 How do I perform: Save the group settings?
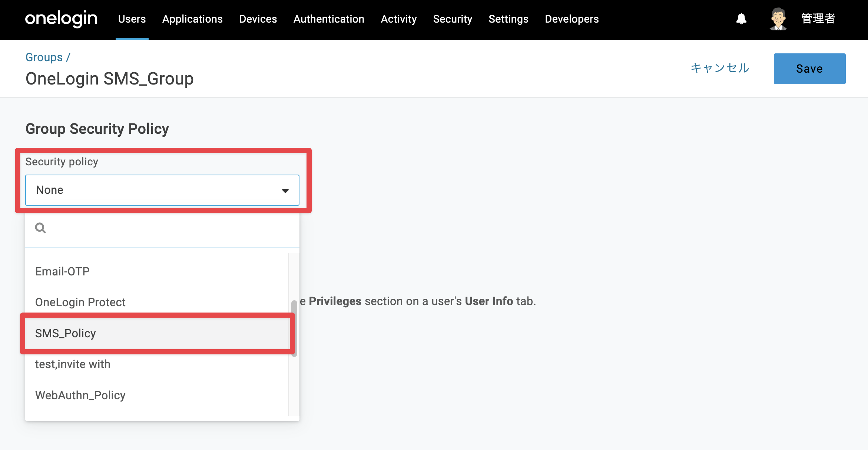809,69
